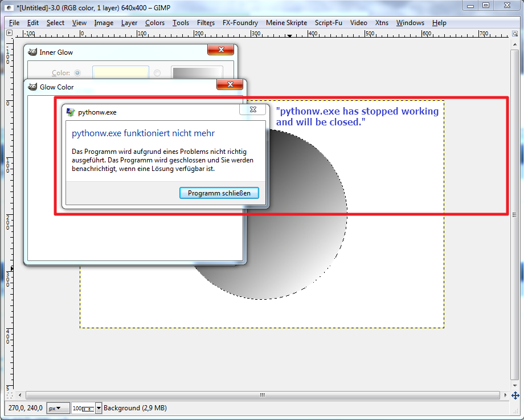524x420 pixels.
Task: Click the GIMP Wilber icon in Inner Glow title
Action: point(32,52)
